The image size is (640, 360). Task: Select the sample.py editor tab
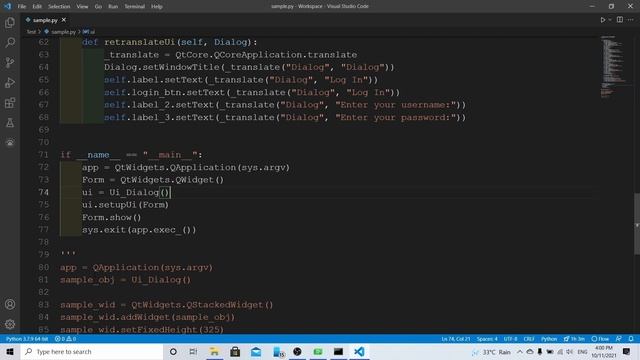coord(45,20)
